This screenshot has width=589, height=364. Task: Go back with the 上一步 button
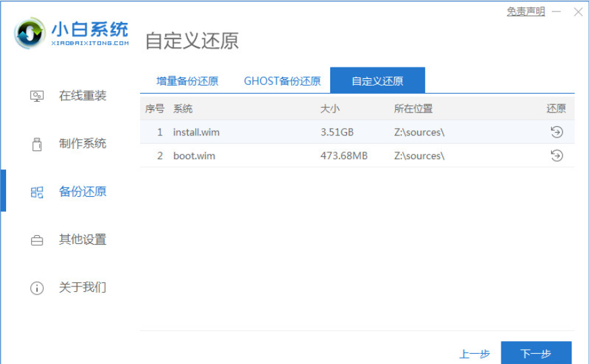point(473,354)
